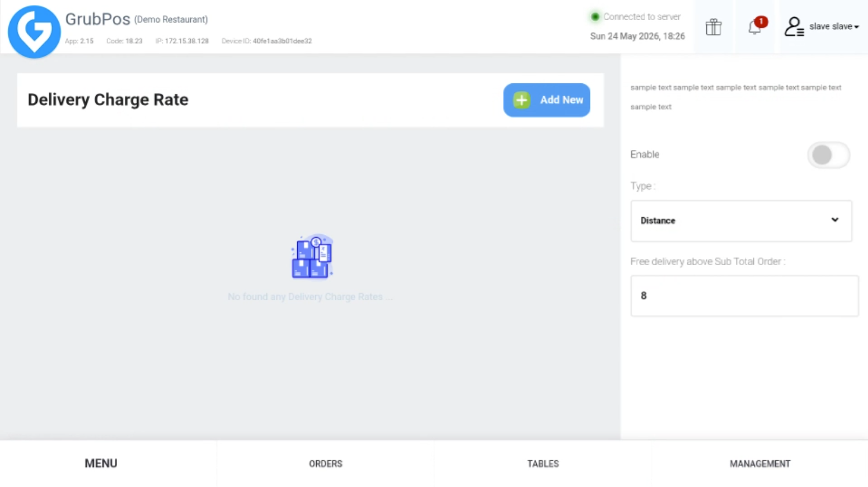
Task: Click the Code: 18.23 text
Action: [124, 41]
